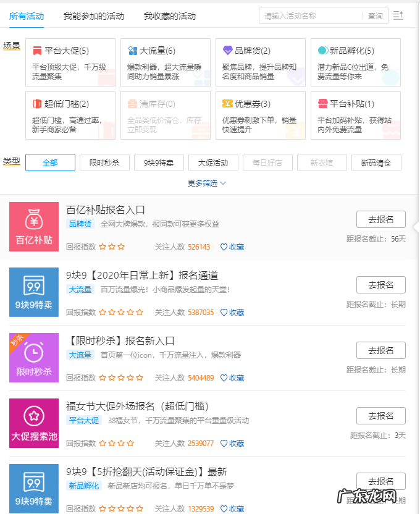Select the 清库存(0) scene icon
The image size is (420, 514).
[132, 104]
